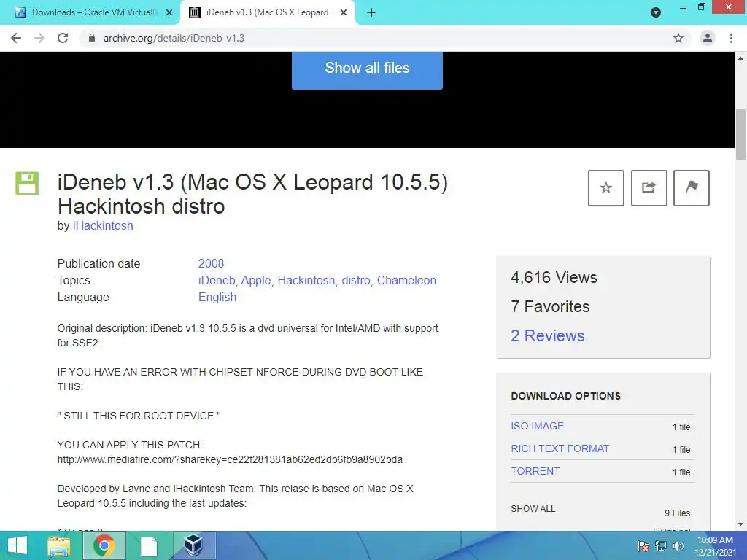Flag this item with the flag button
The image size is (747, 560).
tap(692, 187)
